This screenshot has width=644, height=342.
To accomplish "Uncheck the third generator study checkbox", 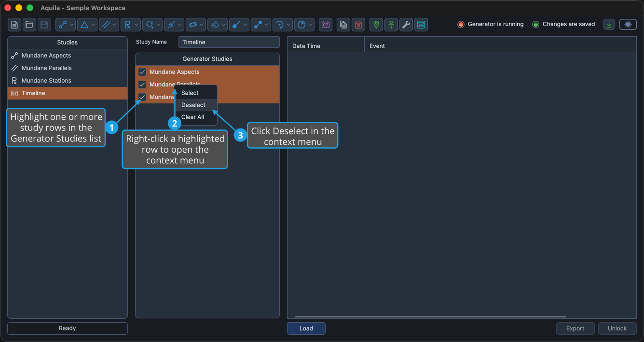I will point(142,97).
